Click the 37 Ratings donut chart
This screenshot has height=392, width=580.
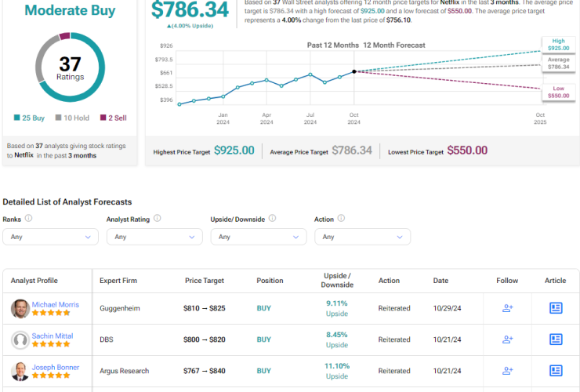pyautogui.click(x=70, y=67)
